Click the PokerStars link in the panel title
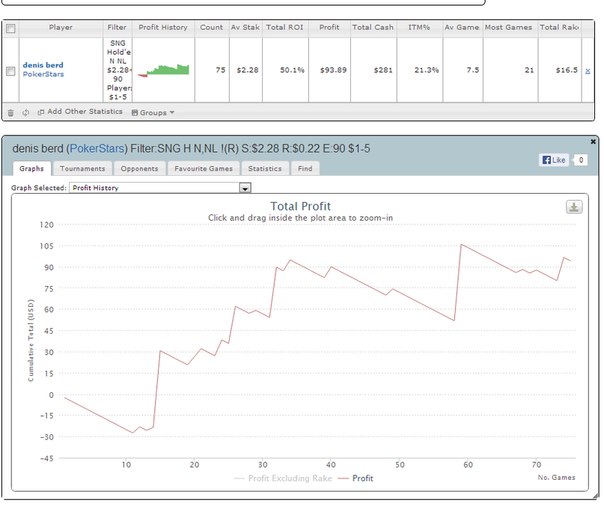Viewport: 604px width, 506px height. click(x=97, y=149)
